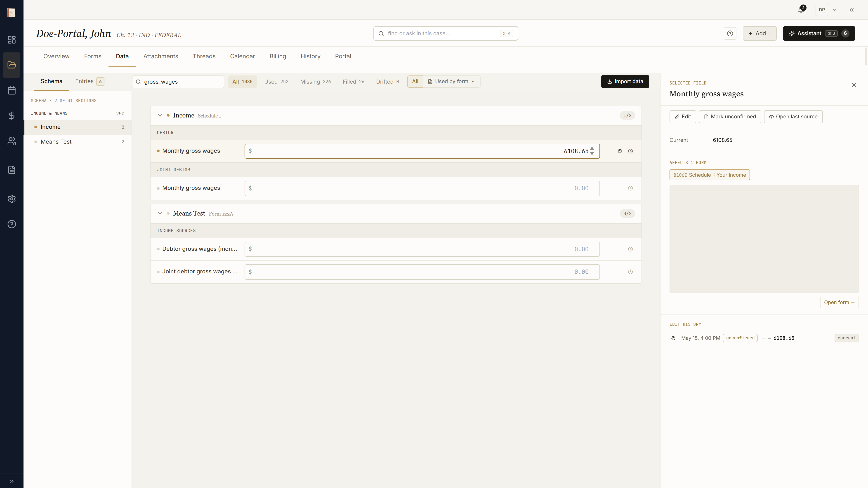Click the Joint Debtor Monthly gross wages input
868x488 pixels.
click(x=422, y=188)
